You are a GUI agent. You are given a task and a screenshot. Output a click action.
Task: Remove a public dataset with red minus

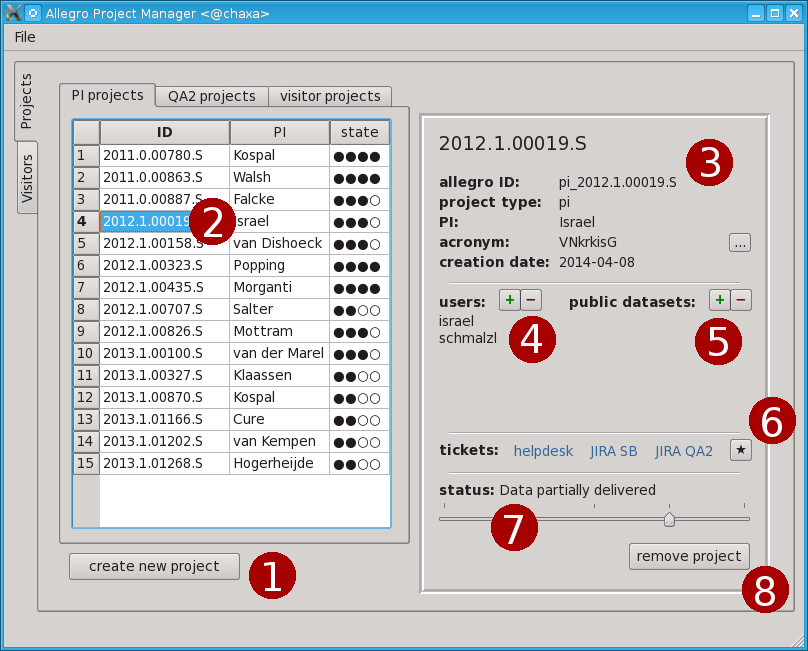741,300
